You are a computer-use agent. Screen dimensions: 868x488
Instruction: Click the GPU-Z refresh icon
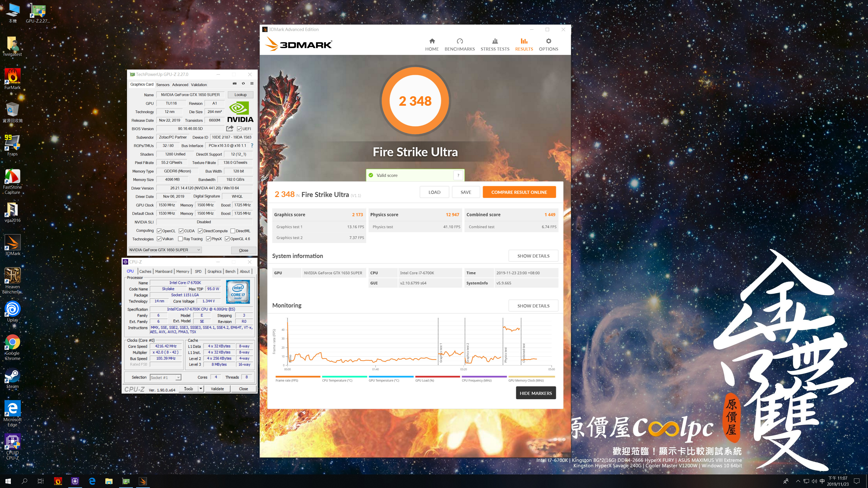tap(243, 84)
